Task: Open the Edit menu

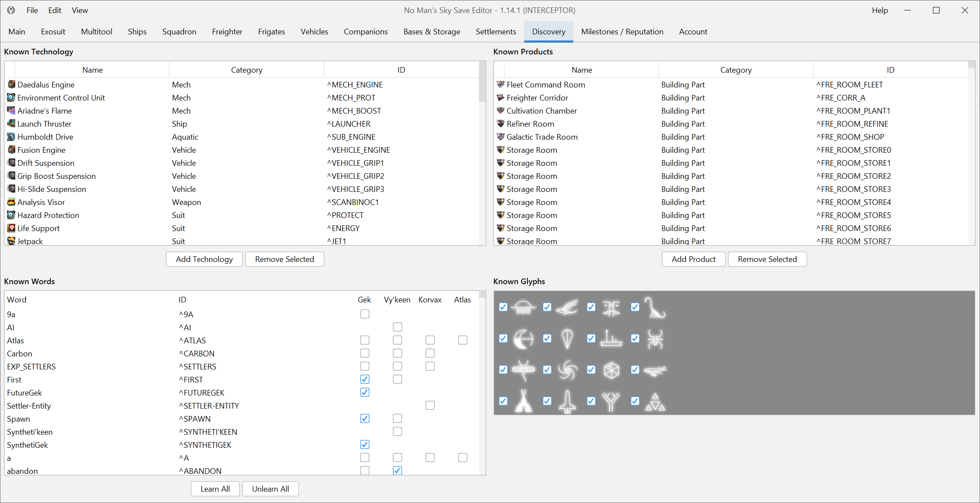Action: (54, 10)
